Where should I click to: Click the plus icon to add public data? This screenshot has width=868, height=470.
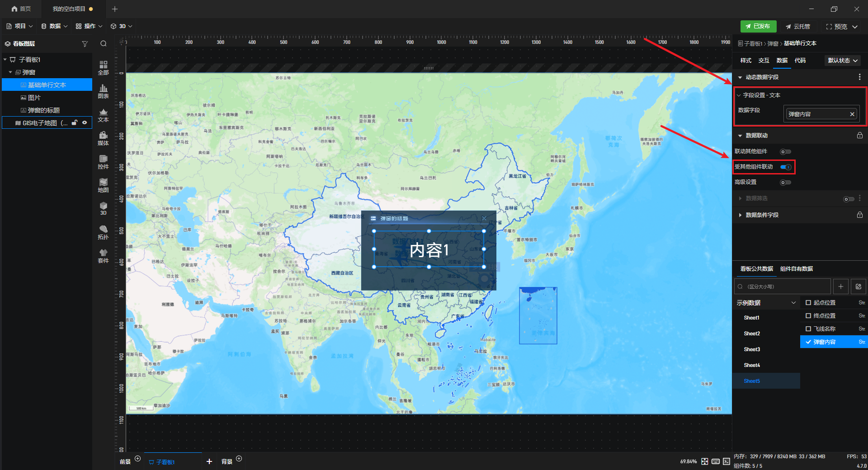tap(841, 287)
